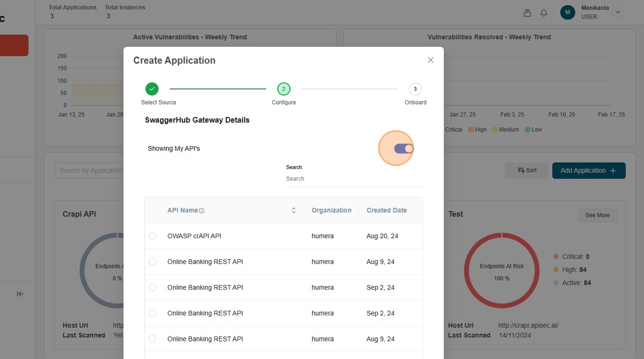Select the OWASP crAPI API radio button

(x=152, y=236)
